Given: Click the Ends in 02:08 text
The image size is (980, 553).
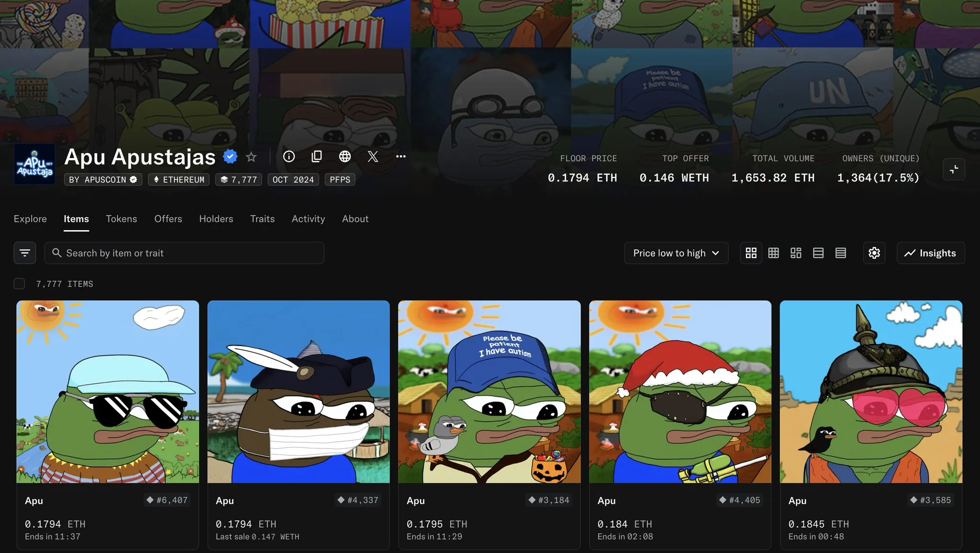Looking at the screenshot, I should coord(625,537).
